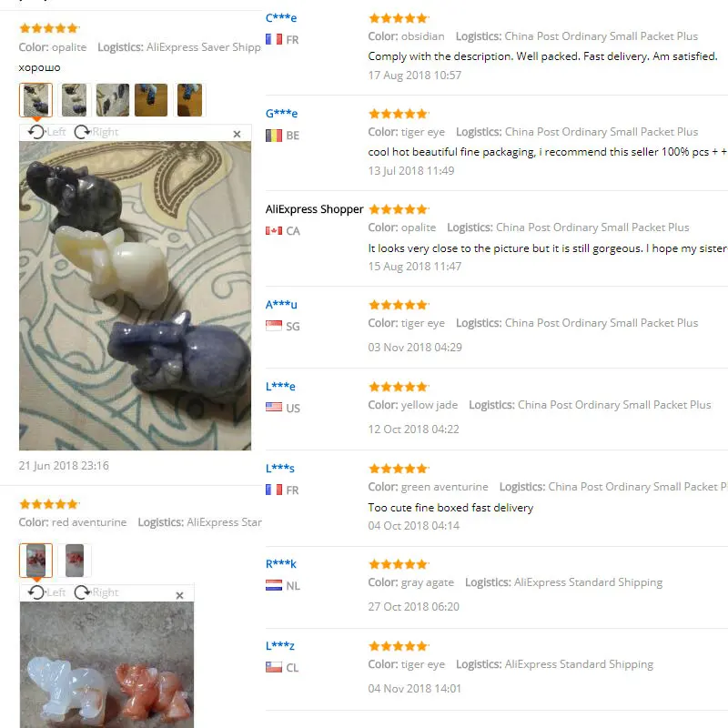Open reviewer G***e profile link
Viewport: 728px width, 728px height.
(x=281, y=113)
